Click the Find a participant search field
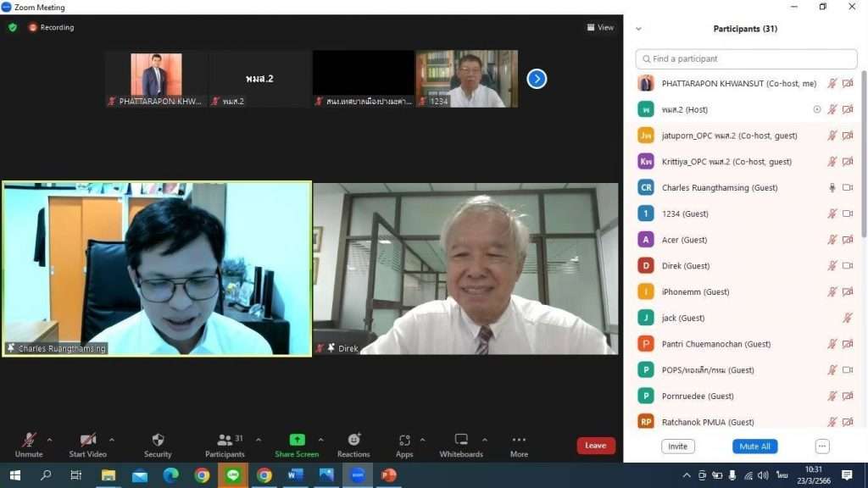 [746, 59]
